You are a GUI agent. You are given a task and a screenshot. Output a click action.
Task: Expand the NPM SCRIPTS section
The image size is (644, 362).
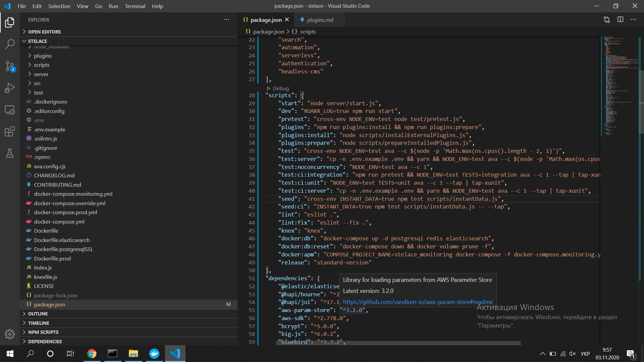(x=43, y=332)
